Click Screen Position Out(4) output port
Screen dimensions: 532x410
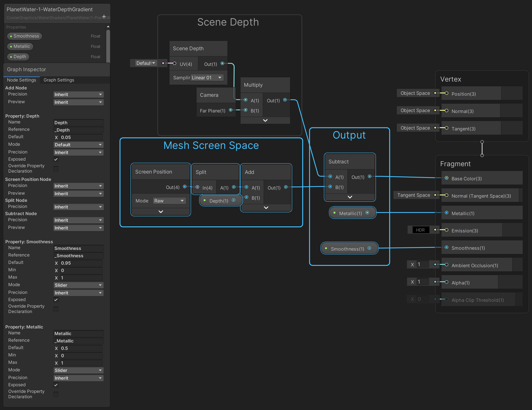(x=185, y=187)
